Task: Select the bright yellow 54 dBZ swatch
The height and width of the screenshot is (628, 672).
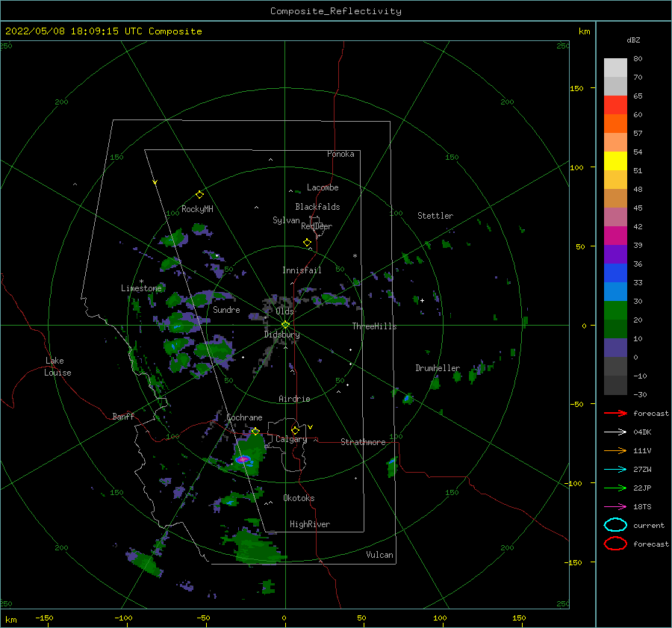Action: click(x=615, y=161)
